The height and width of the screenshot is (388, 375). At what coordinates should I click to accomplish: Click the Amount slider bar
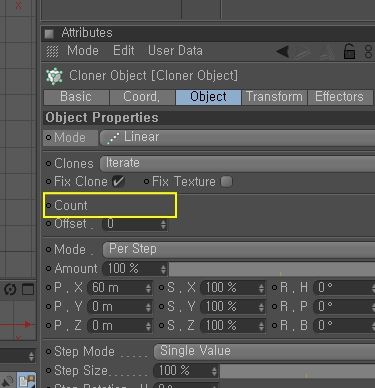(272, 269)
